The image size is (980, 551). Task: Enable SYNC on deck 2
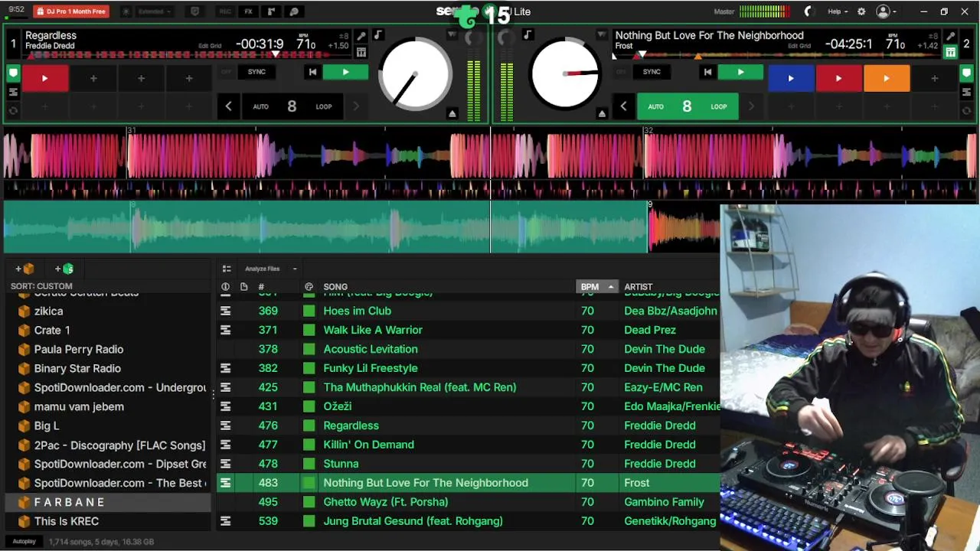[652, 72]
